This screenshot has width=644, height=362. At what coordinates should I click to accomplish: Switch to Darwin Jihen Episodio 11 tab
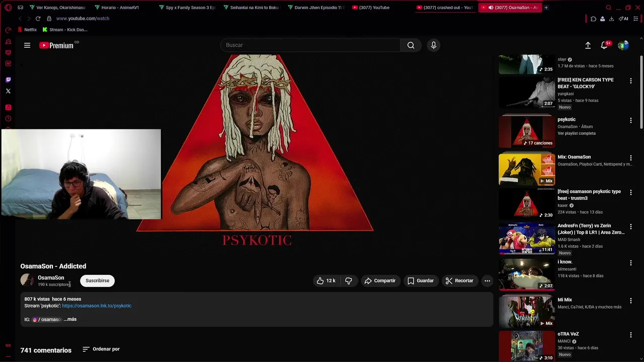(x=316, y=8)
